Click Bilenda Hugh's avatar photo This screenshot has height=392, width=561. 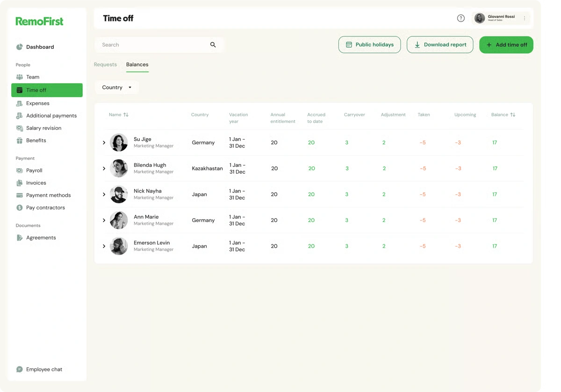pyautogui.click(x=119, y=168)
